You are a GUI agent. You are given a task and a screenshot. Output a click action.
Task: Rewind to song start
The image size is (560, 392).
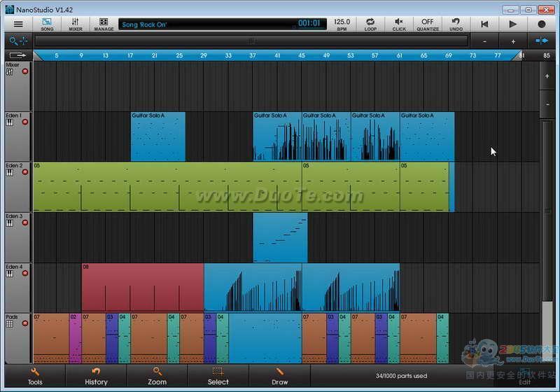[484, 24]
